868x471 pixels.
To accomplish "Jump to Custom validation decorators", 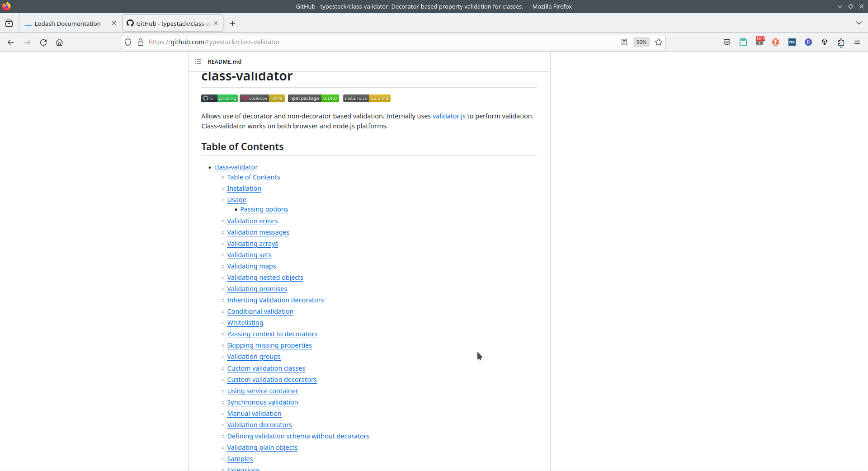I will 272,380.
